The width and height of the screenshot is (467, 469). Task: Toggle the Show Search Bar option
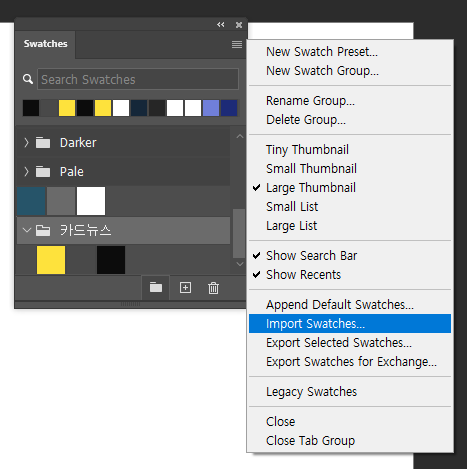click(311, 256)
